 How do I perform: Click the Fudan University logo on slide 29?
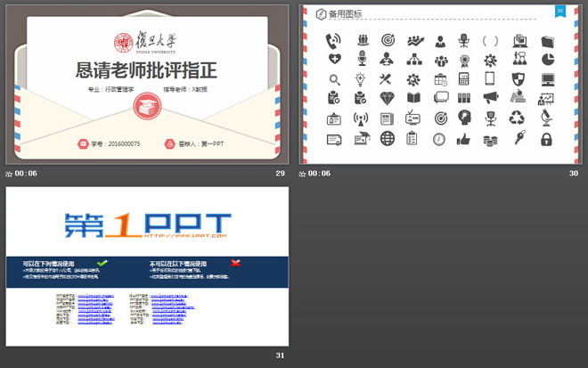[144, 43]
